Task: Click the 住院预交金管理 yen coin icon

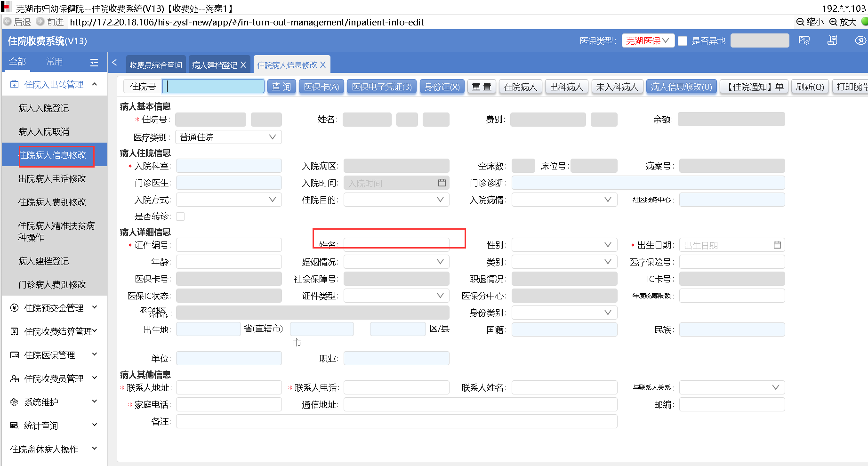Action: pos(15,308)
